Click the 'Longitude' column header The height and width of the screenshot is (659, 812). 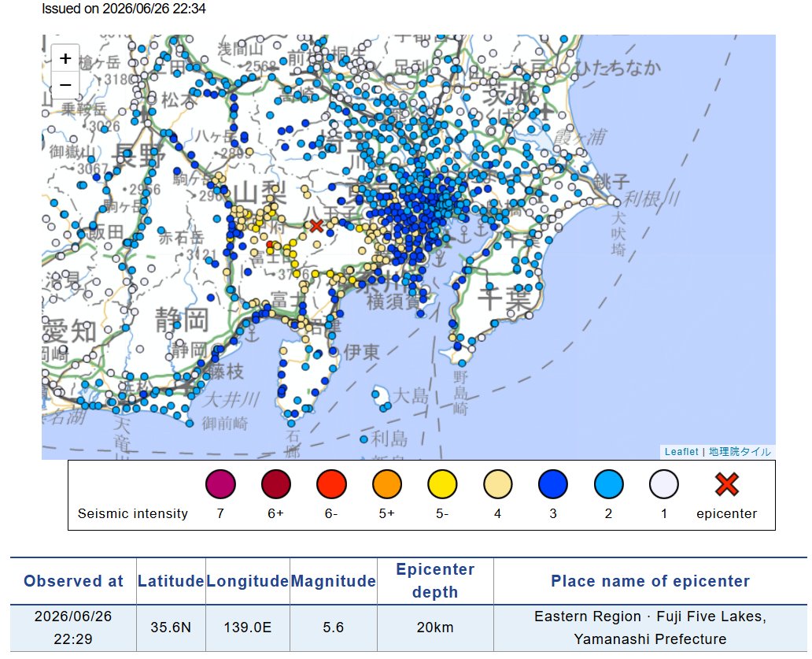pos(248,581)
